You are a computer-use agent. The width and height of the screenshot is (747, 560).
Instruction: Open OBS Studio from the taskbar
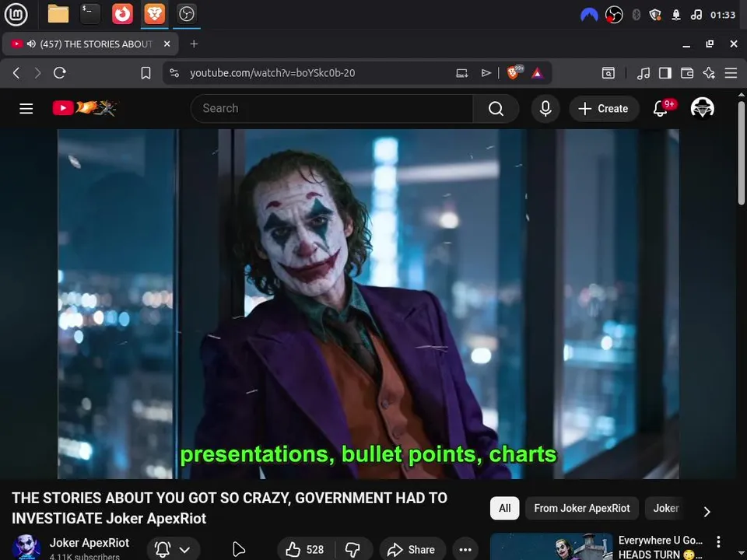coord(186,14)
